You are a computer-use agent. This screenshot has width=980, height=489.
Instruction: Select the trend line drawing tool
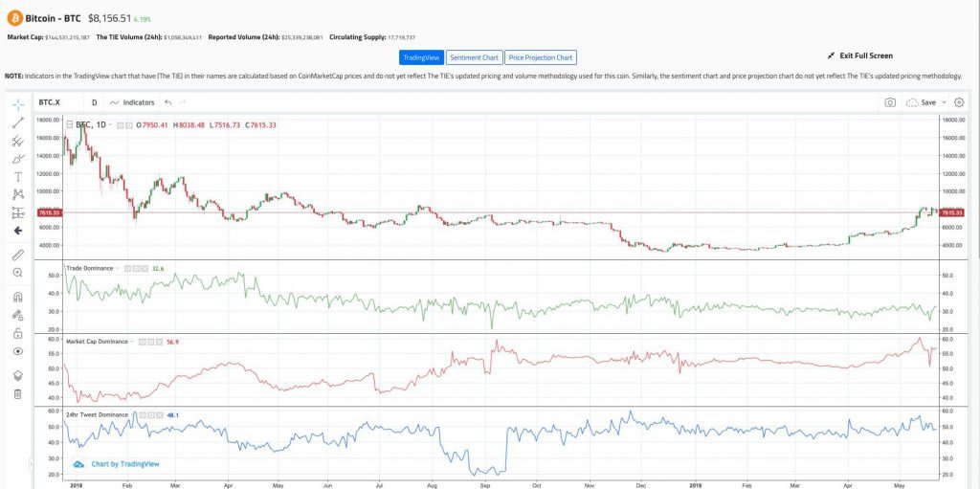pos(17,122)
